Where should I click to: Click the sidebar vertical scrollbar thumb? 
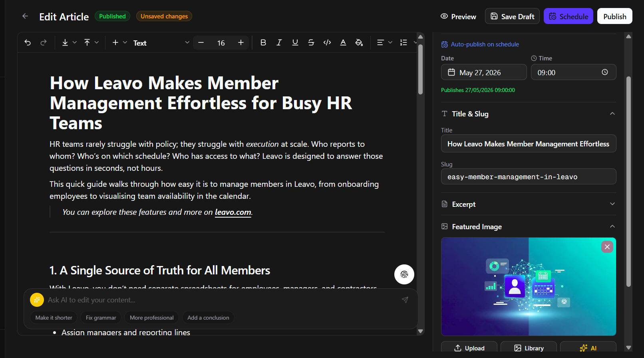click(x=628, y=181)
